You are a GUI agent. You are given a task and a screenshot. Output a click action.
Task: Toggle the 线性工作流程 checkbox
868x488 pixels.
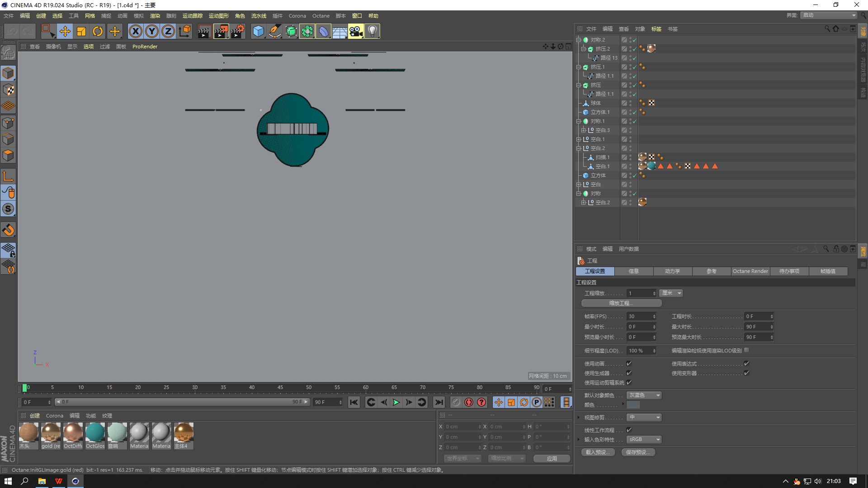629,430
